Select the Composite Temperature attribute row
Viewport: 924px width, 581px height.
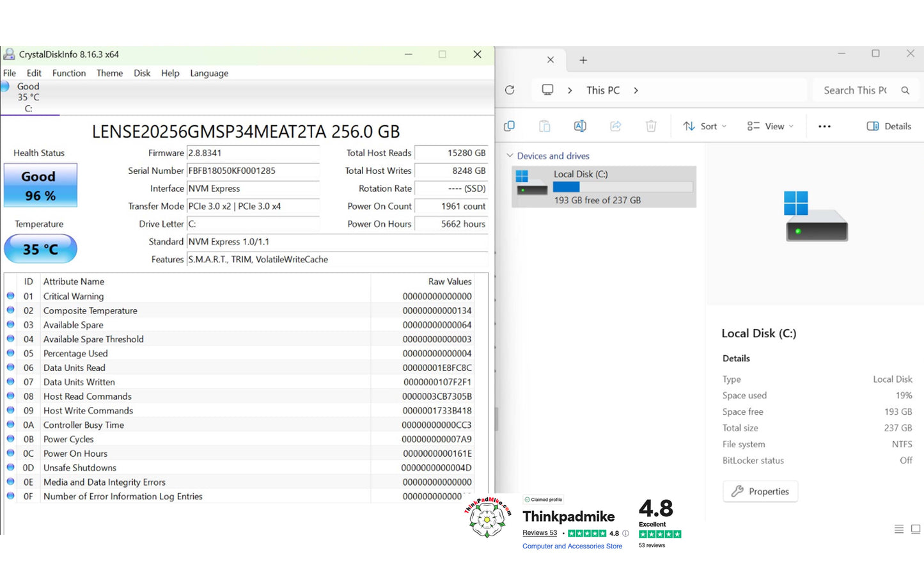[240, 310]
